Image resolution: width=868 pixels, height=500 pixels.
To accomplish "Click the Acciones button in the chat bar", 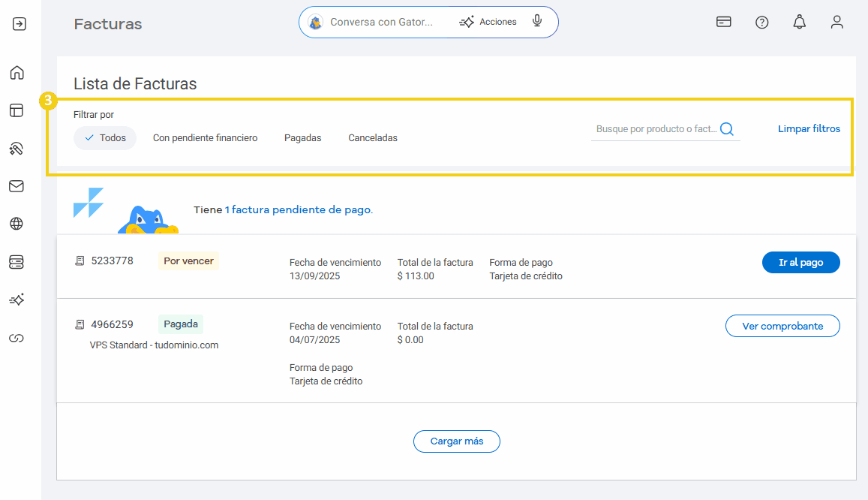I will point(488,23).
